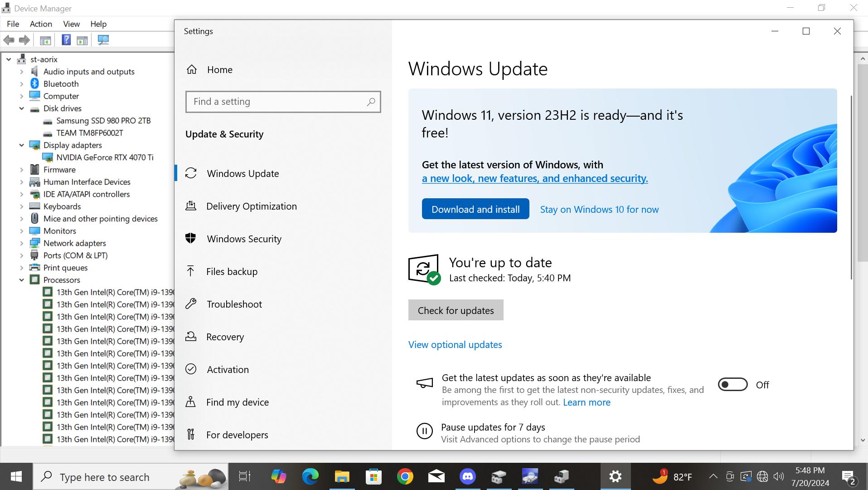Select TEAM TM8FP6002T disk drive
Image resolution: width=868 pixels, height=490 pixels.
click(x=90, y=133)
